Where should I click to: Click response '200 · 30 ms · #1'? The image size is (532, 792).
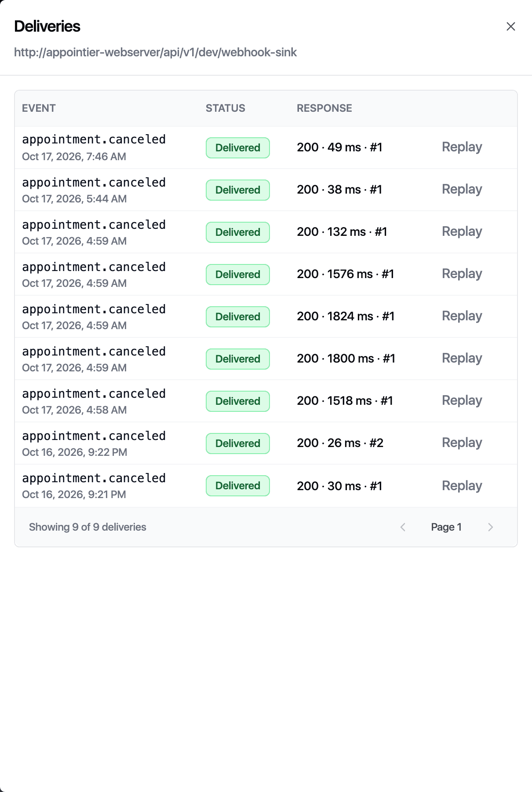[339, 486]
